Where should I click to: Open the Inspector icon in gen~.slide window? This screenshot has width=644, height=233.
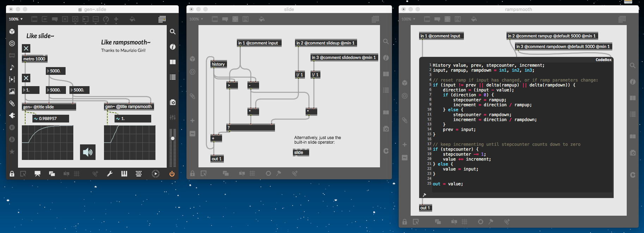[x=173, y=47]
